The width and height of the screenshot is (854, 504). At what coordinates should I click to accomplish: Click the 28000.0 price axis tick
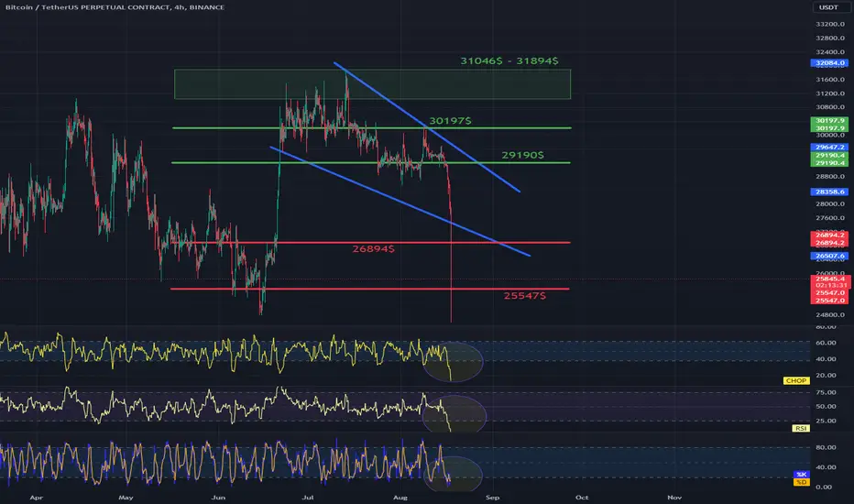[x=830, y=204]
